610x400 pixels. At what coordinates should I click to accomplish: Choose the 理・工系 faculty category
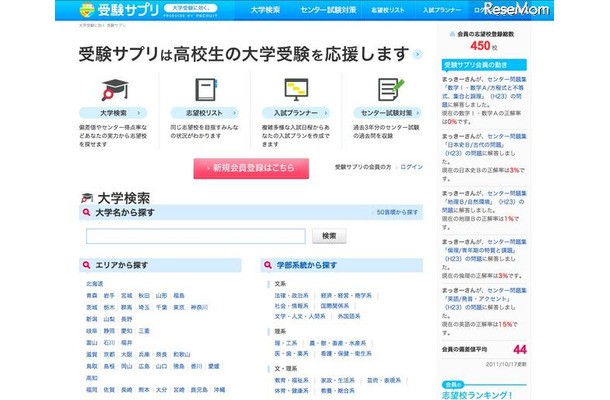286,343
